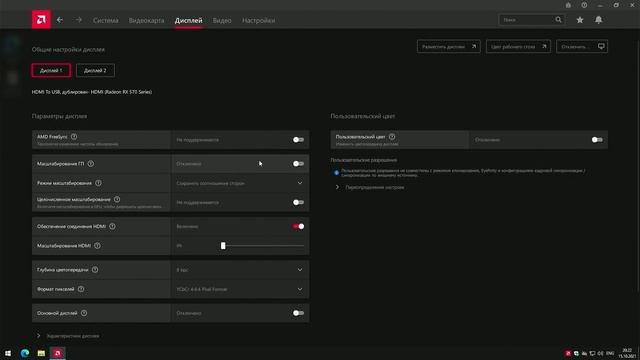Open the help question mark icon in title bar
Screen dimensions: 640x360
pos(584,5)
